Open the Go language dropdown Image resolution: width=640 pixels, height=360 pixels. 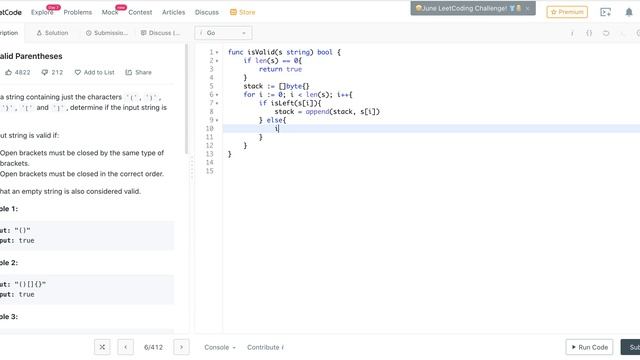[x=223, y=33]
